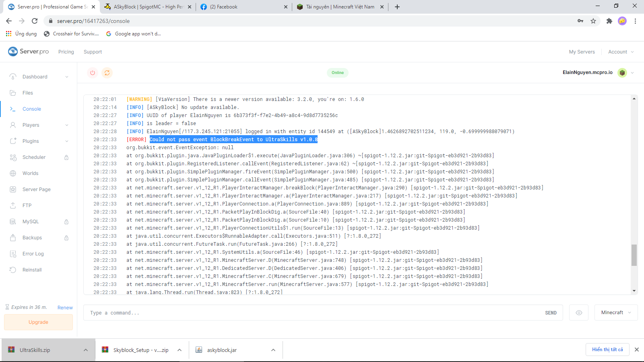The height and width of the screenshot is (362, 644).
Task: Close the Facebook browser tab
Action: [286, 7]
